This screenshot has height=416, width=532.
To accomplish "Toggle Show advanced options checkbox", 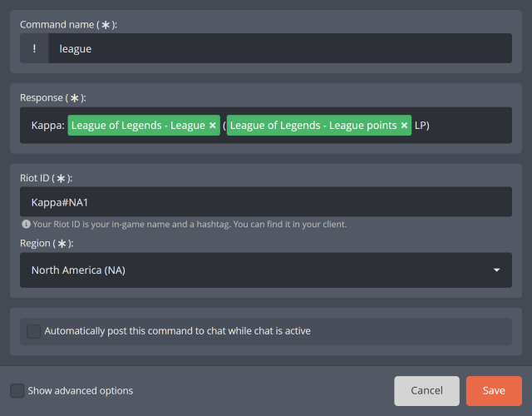I will click(17, 390).
